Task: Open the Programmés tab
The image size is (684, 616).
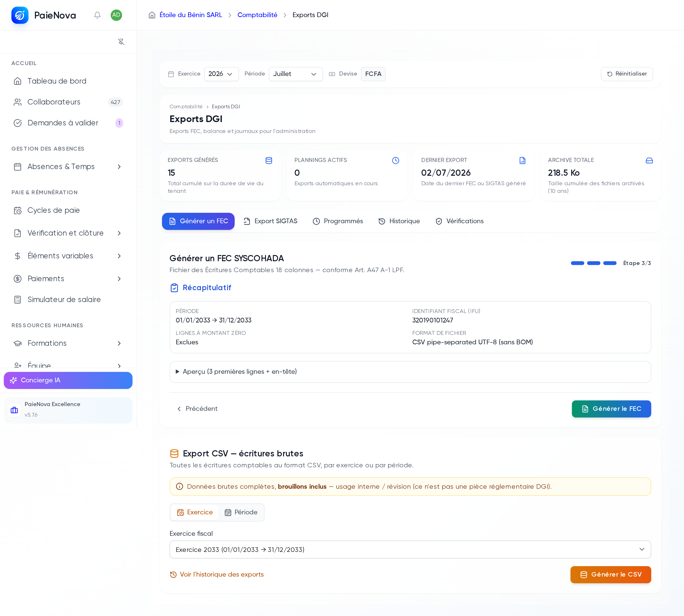Action: (338, 221)
